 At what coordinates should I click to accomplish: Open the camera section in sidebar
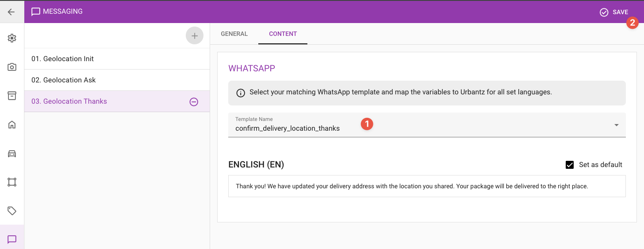pos(12,67)
